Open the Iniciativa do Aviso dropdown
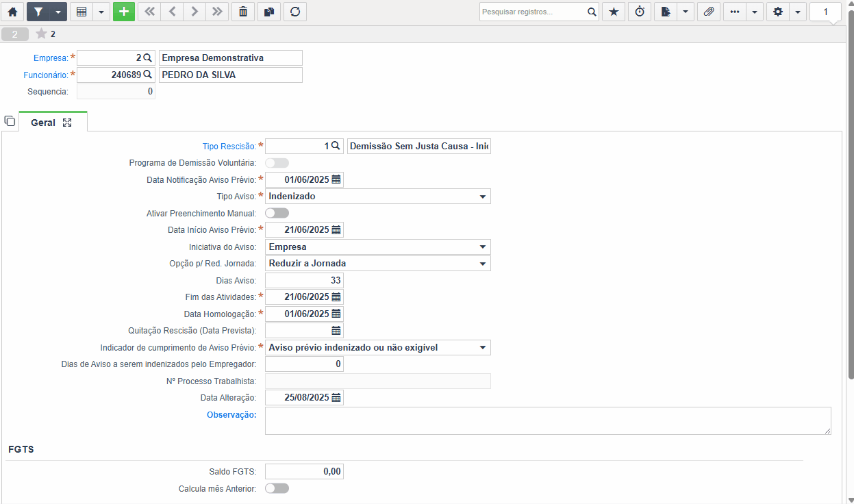854x504 pixels. (378, 247)
